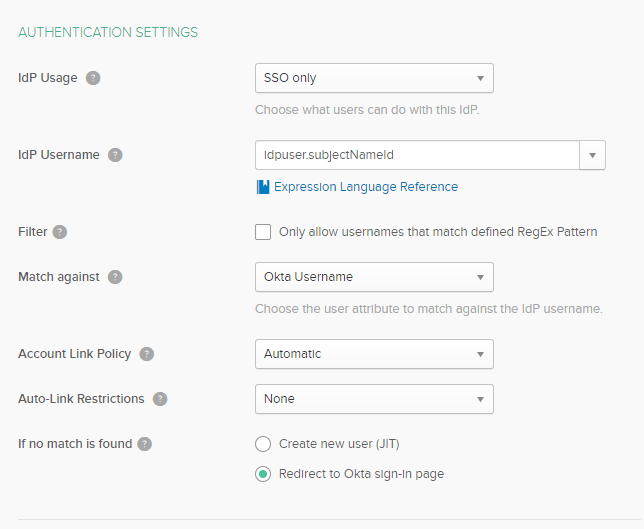Click the idpuser.subjectNameId text field

click(x=416, y=155)
